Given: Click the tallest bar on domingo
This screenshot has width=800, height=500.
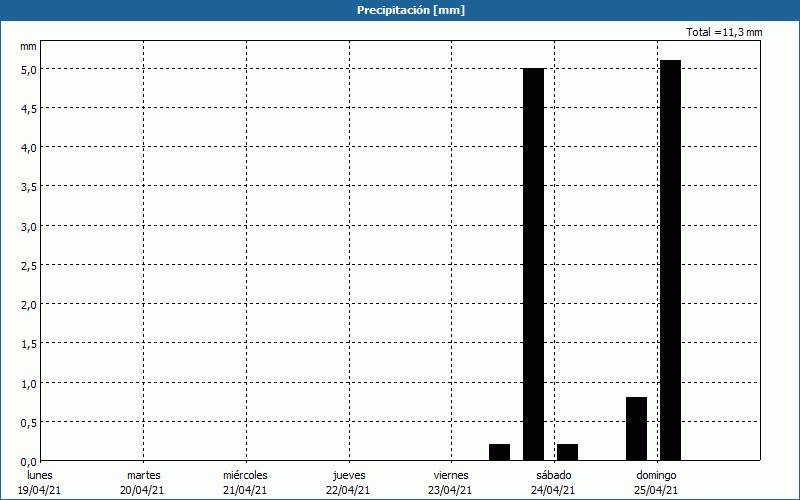Looking at the screenshot, I should [x=670, y=260].
